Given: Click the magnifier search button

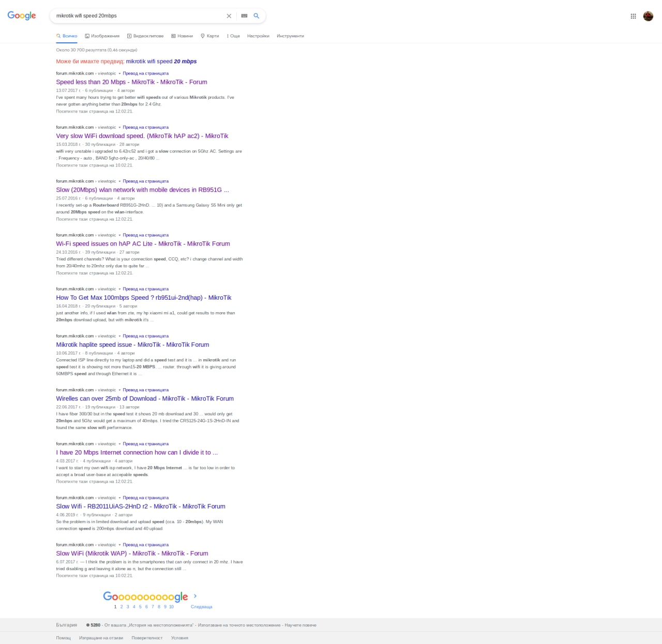Looking at the screenshot, I should [x=256, y=16].
